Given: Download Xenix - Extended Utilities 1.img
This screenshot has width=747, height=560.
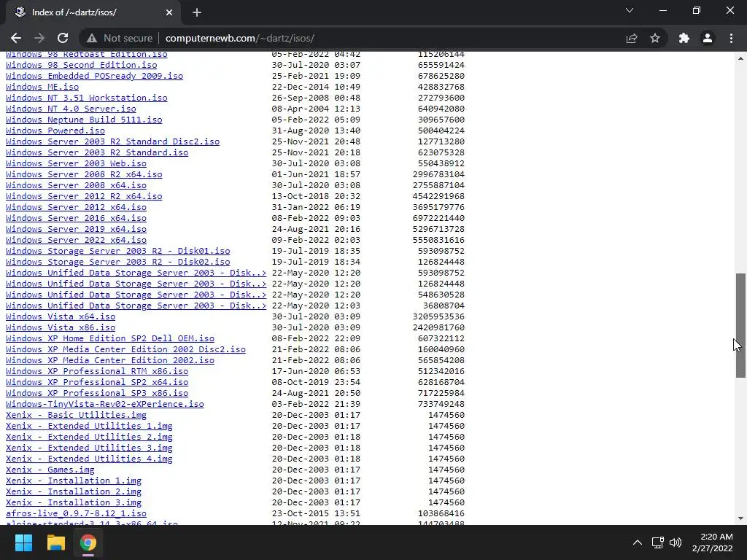Looking at the screenshot, I should pos(89,426).
